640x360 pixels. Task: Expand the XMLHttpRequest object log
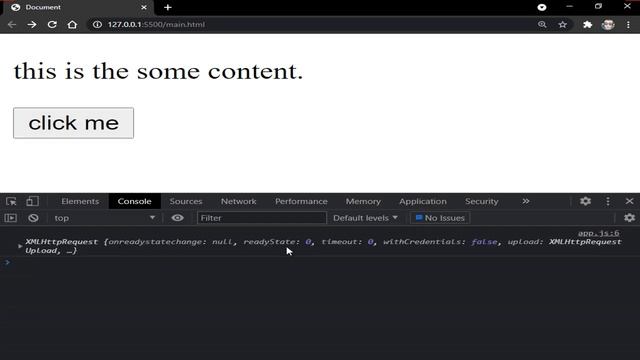pyautogui.click(x=20, y=246)
